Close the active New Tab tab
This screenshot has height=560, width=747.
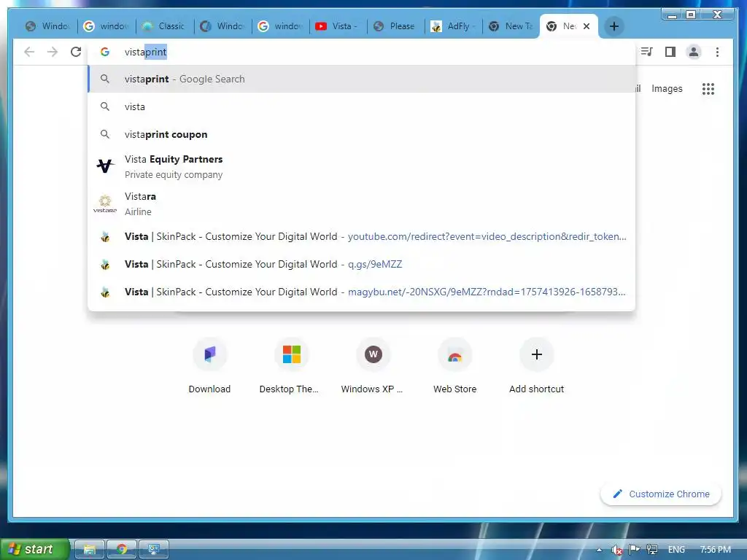(x=587, y=26)
